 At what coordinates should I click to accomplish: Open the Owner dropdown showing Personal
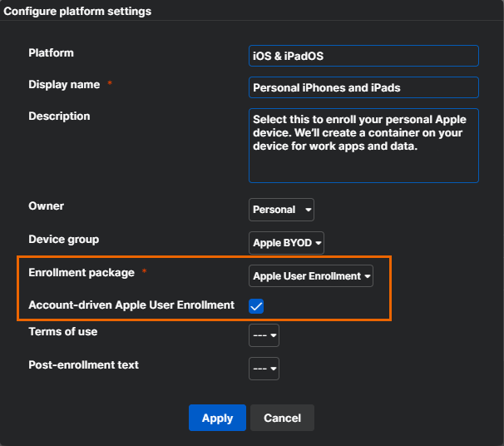click(x=281, y=210)
